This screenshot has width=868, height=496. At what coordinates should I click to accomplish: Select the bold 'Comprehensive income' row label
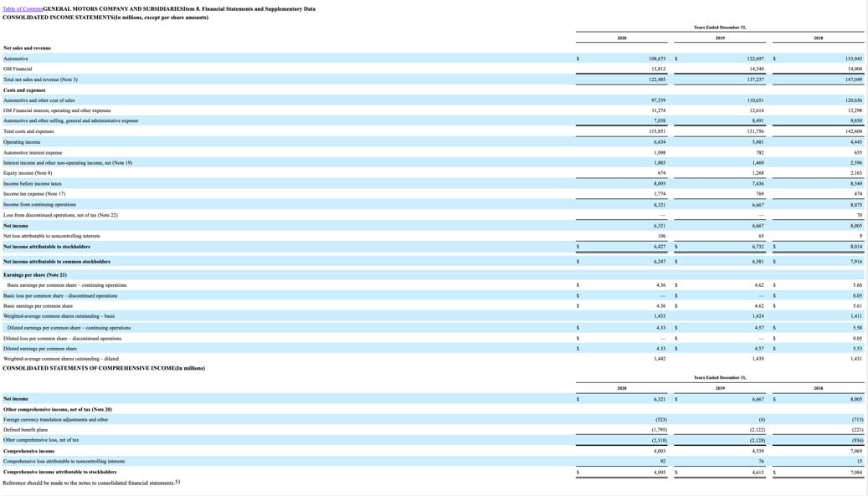28,451
